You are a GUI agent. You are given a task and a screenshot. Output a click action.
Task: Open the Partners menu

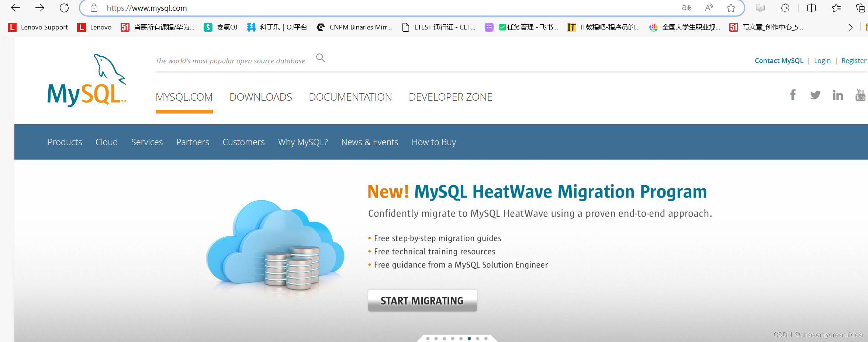click(x=193, y=142)
